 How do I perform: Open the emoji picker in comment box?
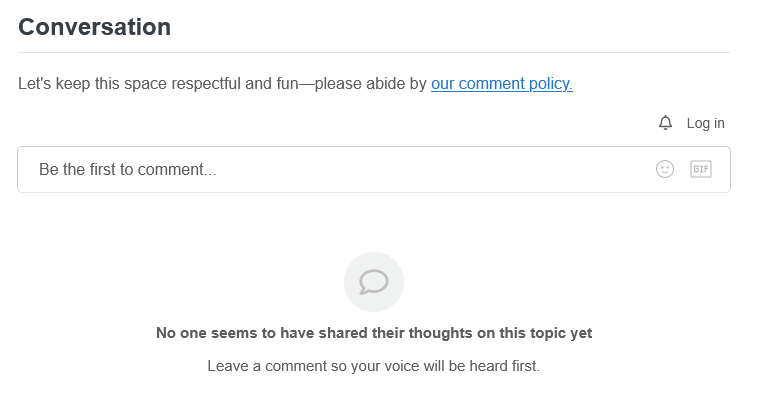pos(665,170)
